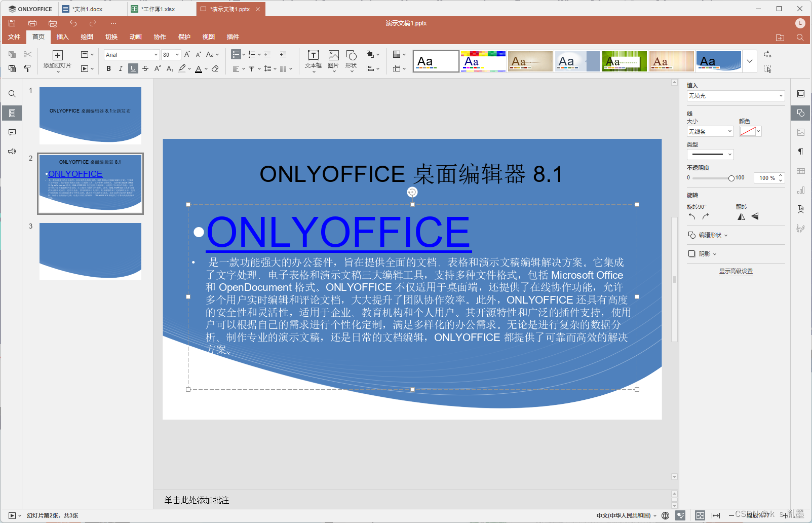Image resolution: width=812 pixels, height=523 pixels.
Task: Click the opacity slider handle
Action: point(731,178)
